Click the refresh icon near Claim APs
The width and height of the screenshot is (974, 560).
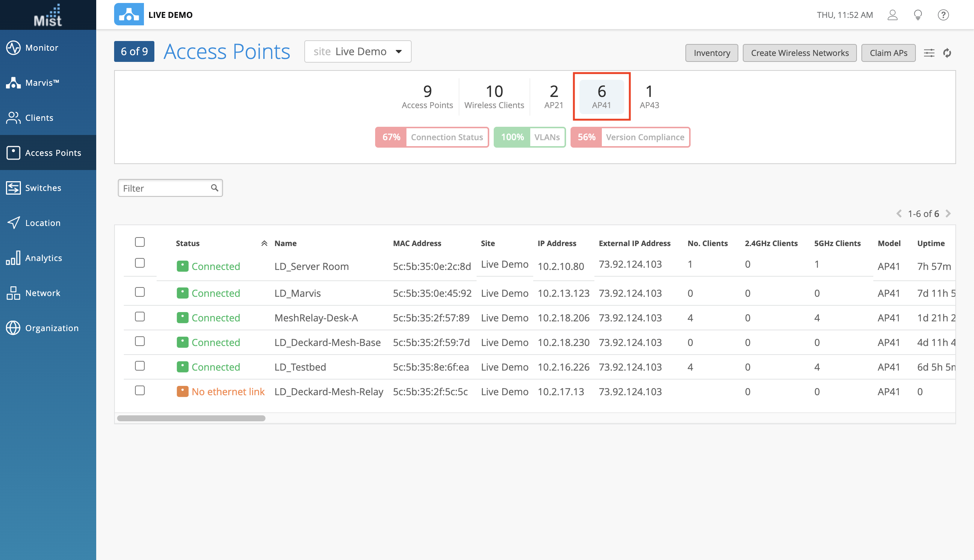coord(947,53)
